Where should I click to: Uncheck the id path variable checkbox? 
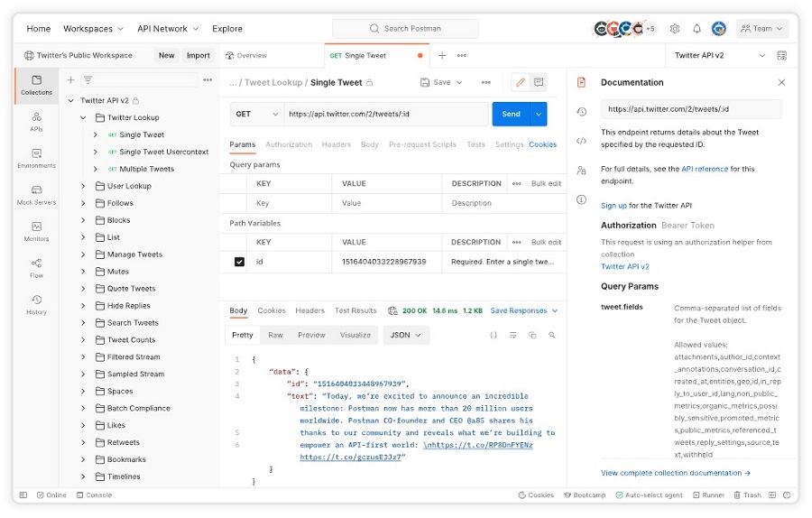(x=239, y=262)
